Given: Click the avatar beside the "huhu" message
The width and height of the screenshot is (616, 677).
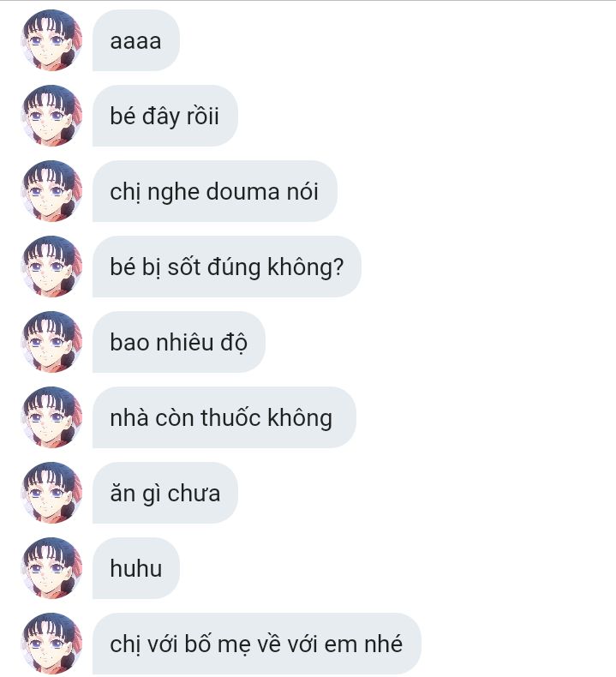Looking at the screenshot, I should click(x=51, y=568).
